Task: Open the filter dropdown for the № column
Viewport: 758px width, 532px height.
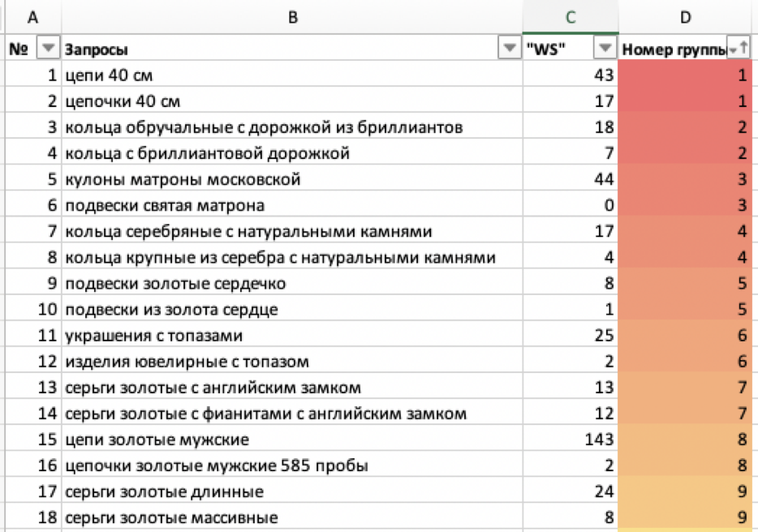Action: [48, 49]
